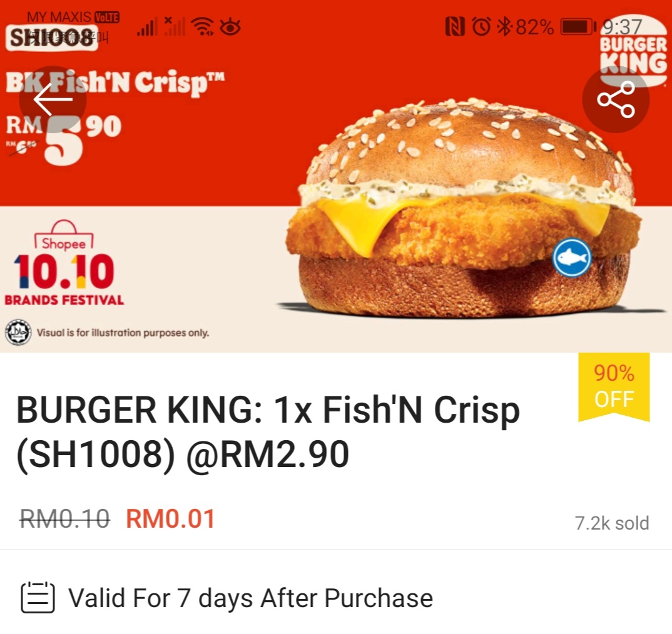This screenshot has width=672, height=634.
Task: Tap the battery status icon
Action: point(578,26)
